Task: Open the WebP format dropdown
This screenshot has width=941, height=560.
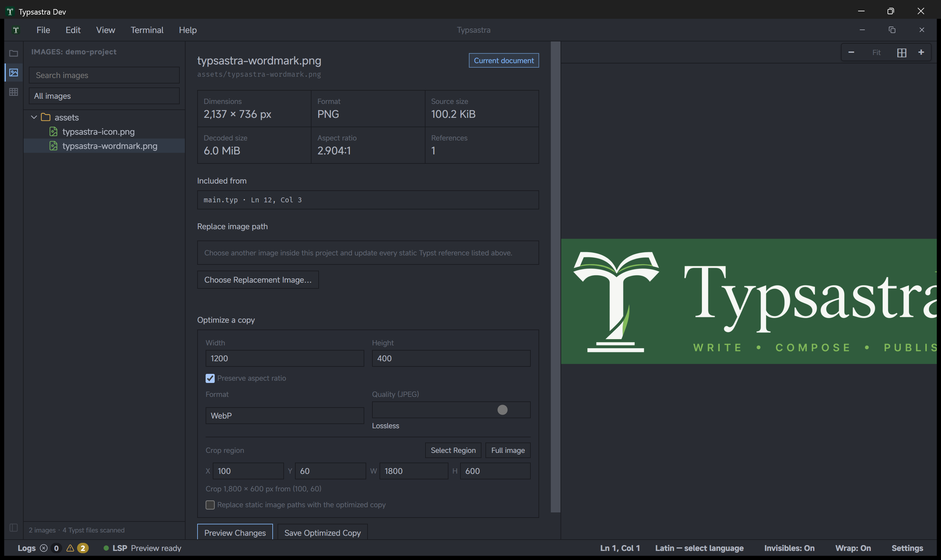Action: pyautogui.click(x=285, y=416)
